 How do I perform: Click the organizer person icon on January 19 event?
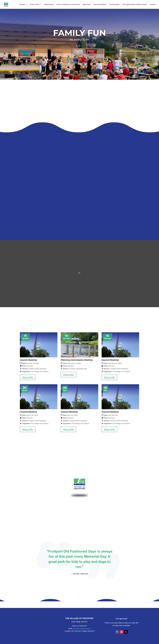point(21,371)
